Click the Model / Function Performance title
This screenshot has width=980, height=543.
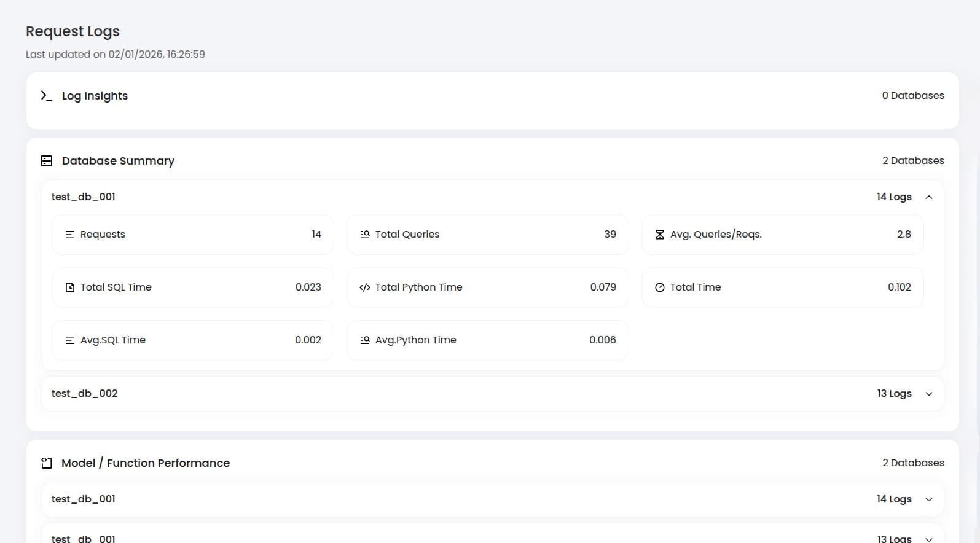(x=146, y=463)
